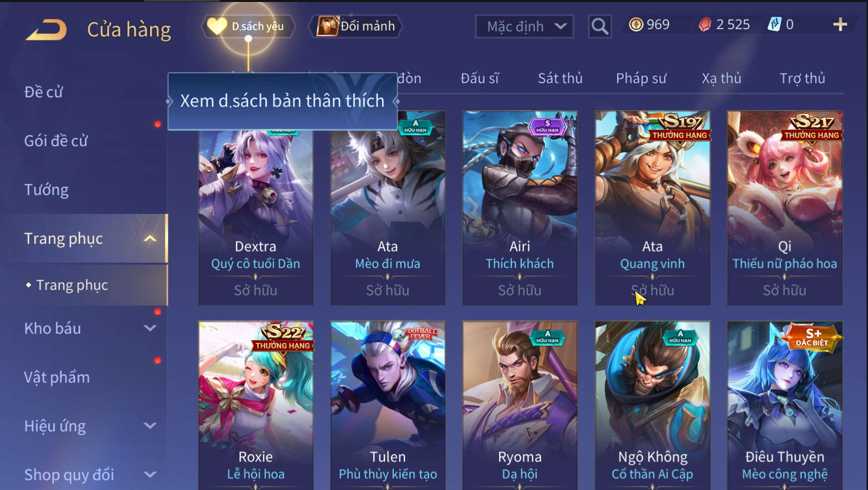Click the red gem currency icon
This screenshot has height=490, width=868.
point(705,24)
